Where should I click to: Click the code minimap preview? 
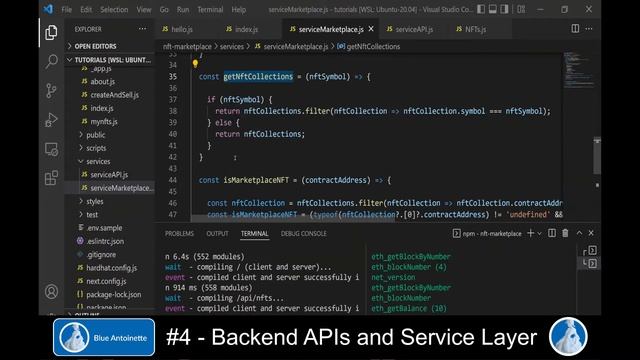click(x=578, y=70)
